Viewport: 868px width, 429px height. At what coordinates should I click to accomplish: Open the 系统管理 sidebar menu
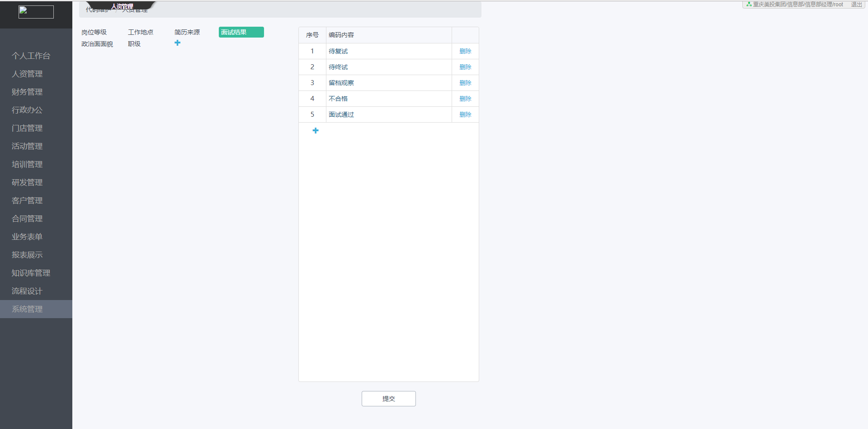coord(27,309)
